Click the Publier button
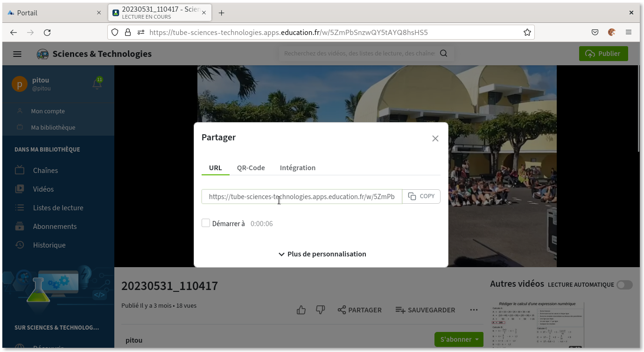 coord(603,54)
